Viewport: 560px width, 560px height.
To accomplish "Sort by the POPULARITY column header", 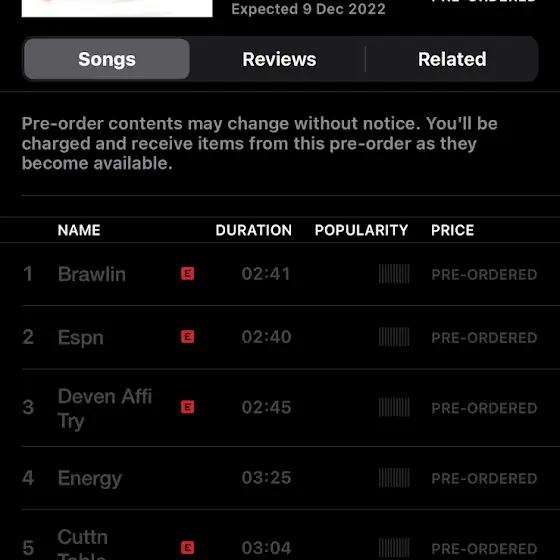I will [x=361, y=230].
